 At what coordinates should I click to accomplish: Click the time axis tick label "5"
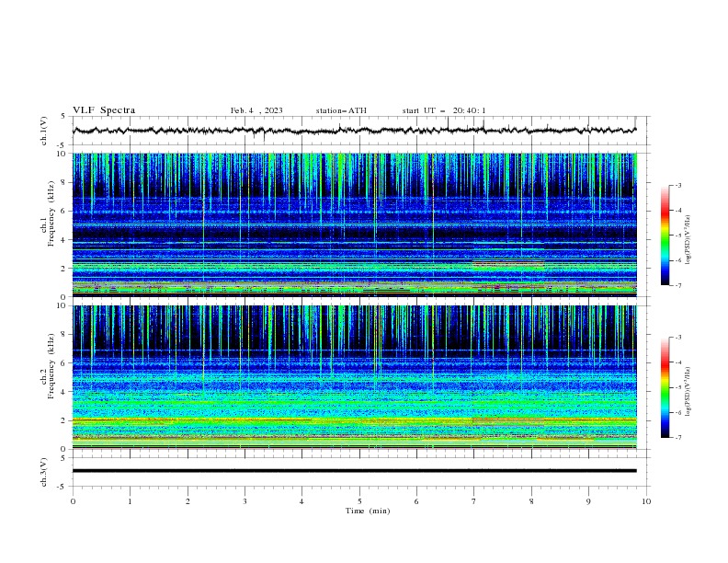pos(359,501)
